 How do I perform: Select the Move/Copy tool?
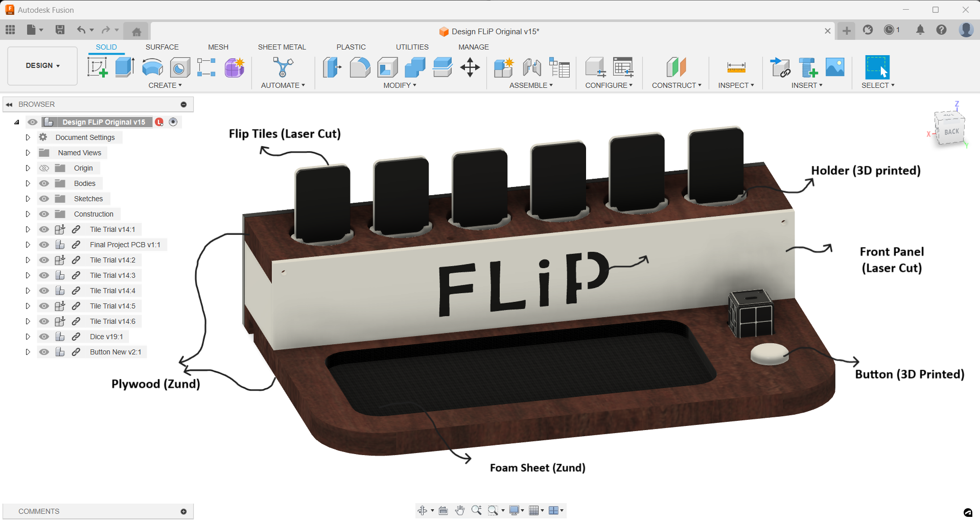click(x=470, y=67)
